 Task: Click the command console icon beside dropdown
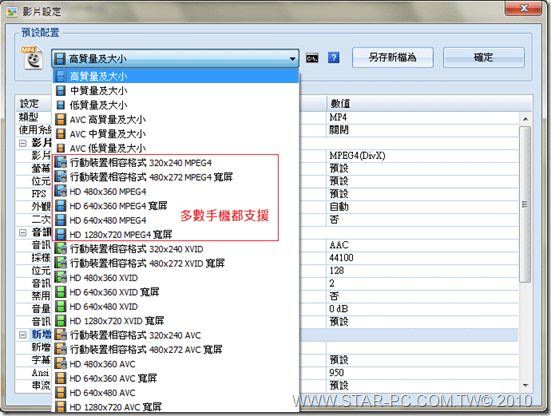point(312,58)
